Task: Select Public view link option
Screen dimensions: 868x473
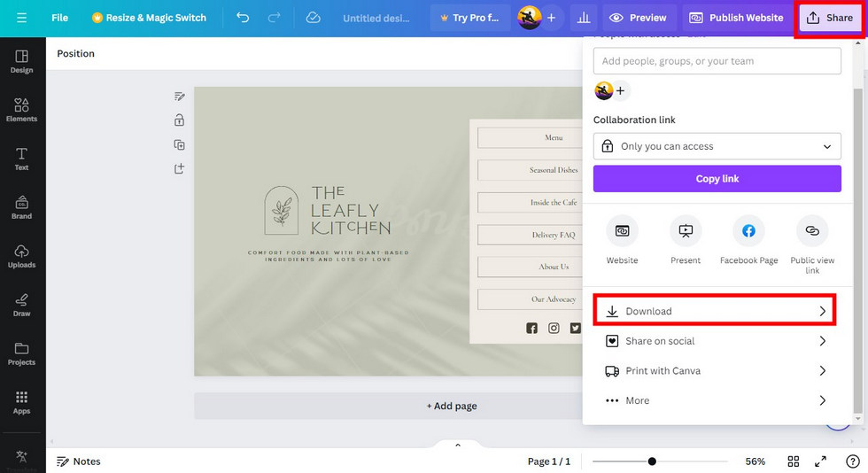Action: [x=812, y=244]
